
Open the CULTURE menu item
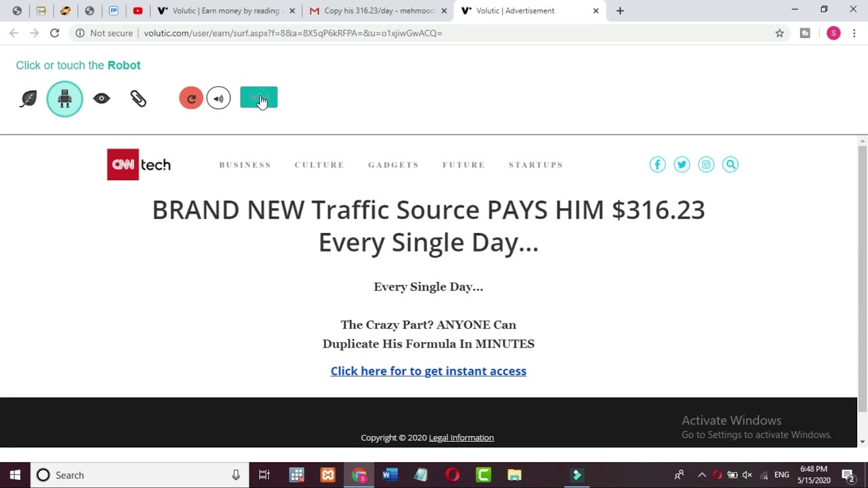319,165
